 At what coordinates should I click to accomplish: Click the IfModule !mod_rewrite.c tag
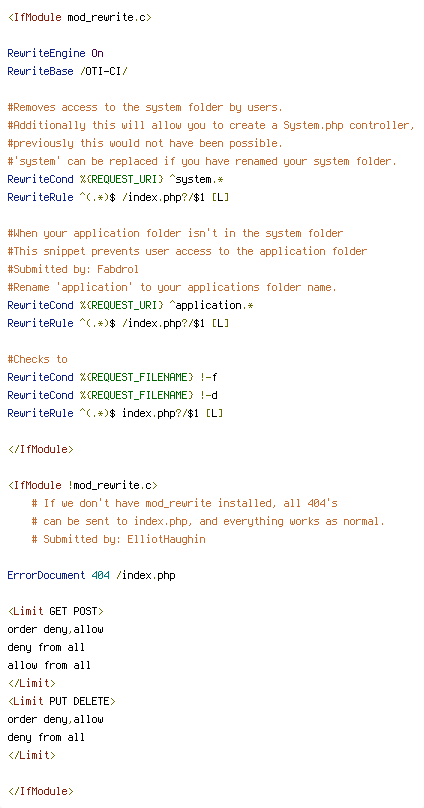click(x=82, y=485)
